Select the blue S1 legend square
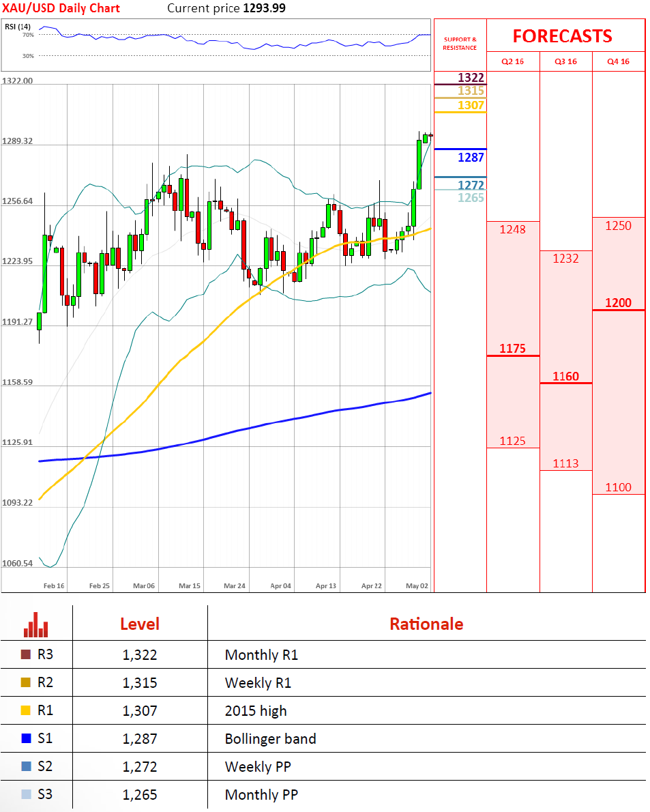This screenshot has width=650, height=812. click(27, 739)
